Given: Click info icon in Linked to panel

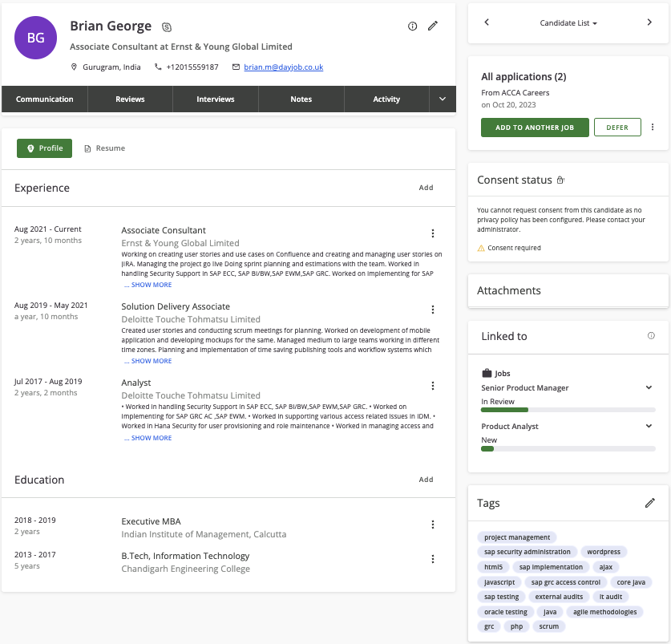Looking at the screenshot, I should pyautogui.click(x=651, y=336).
